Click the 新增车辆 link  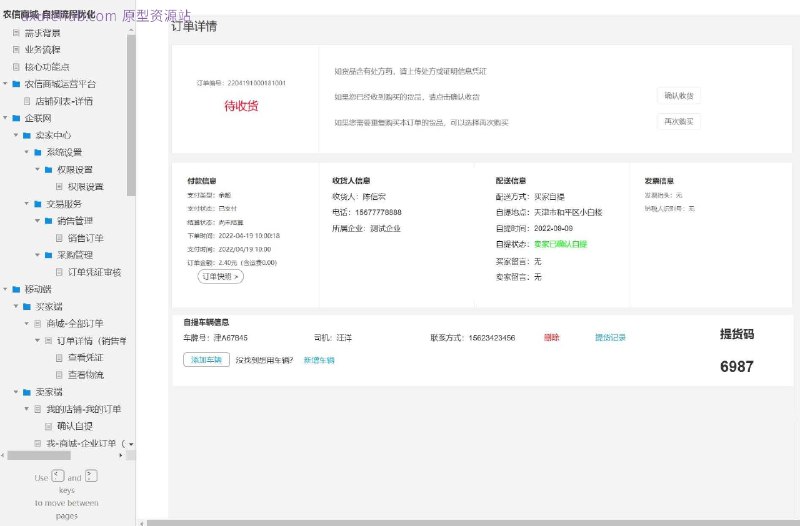coord(319,360)
